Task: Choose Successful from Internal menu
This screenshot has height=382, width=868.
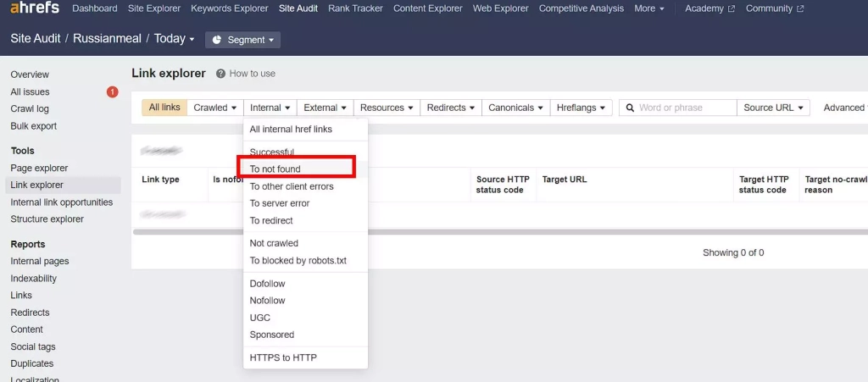Action: pyautogui.click(x=305, y=152)
